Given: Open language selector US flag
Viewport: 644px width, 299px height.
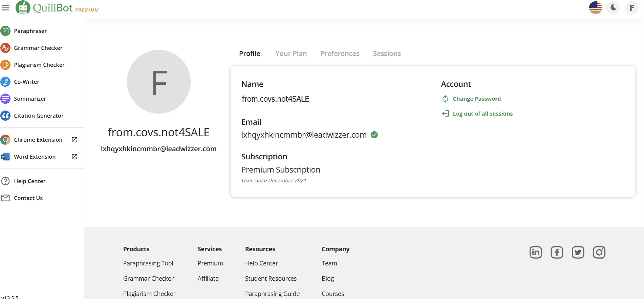Looking at the screenshot, I should (595, 7).
